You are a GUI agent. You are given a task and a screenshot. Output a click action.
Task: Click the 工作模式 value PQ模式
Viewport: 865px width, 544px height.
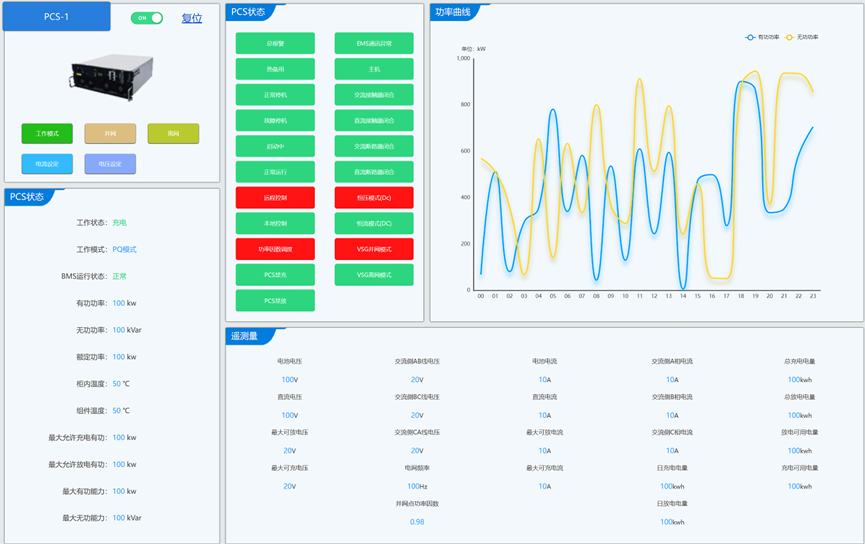(x=124, y=249)
